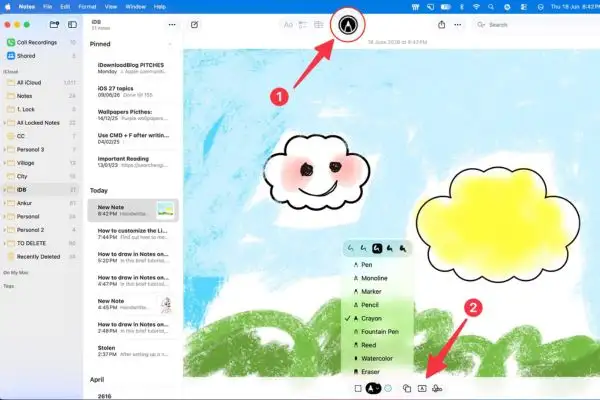Choose Reed from the tool list
The height and width of the screenshot is (400, 600).
pyautogui.click(x=377, y=345)
